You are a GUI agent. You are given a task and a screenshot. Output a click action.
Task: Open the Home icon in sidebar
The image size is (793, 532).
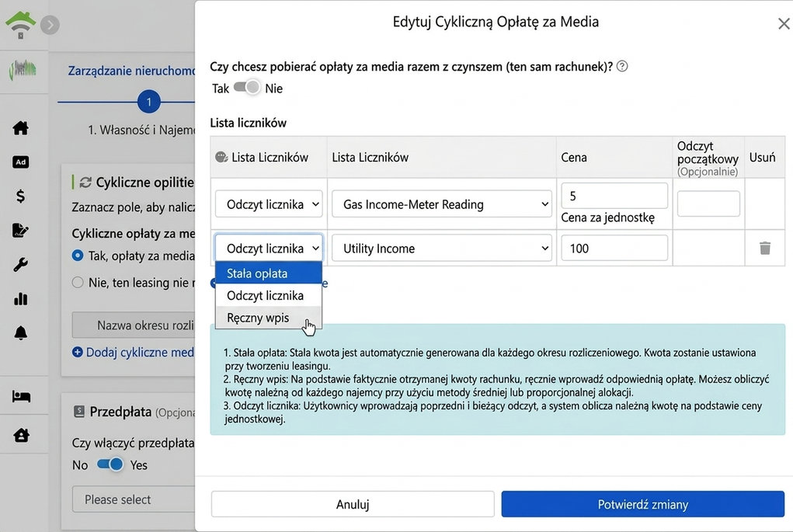(x=21, y=128)
